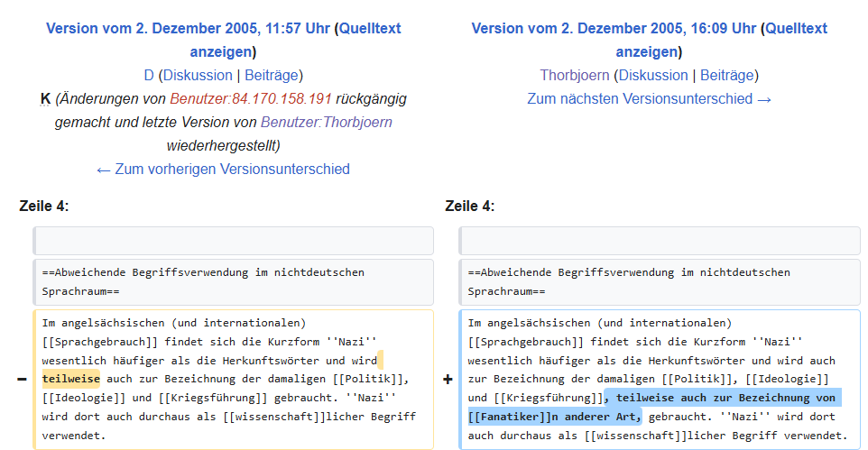Open the 11:57 Uhr version link
868x450 pixels.
coord(188,29)
